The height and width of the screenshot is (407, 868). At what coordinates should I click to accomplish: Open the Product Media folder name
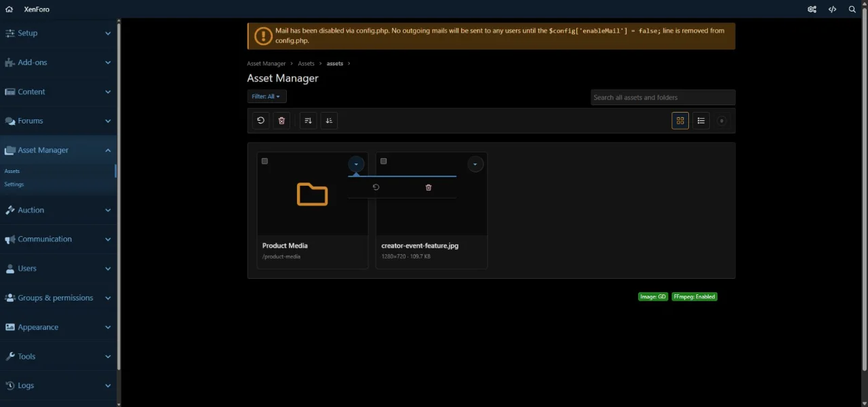pyautogui.click(x=285, y=246)
